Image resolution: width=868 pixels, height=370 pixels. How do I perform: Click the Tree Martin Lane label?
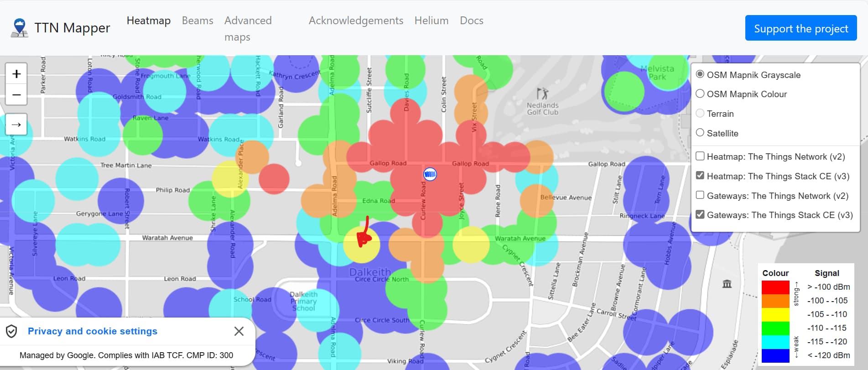coord(126,165)
